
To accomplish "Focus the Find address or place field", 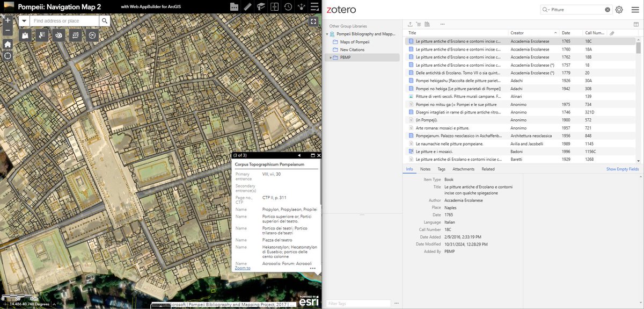I will [64, 21].
